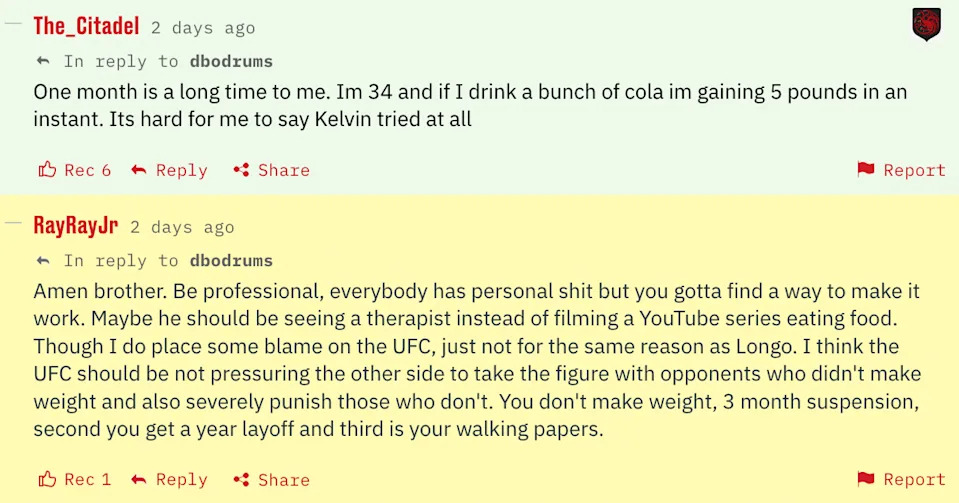Click share icon on The_Citadel comment

click(241, 170)
